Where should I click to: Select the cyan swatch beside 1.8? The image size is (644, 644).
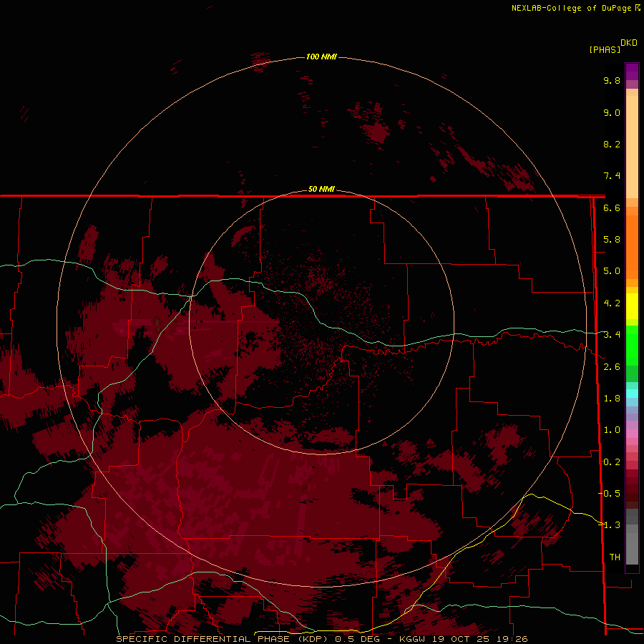click(632, 394)
